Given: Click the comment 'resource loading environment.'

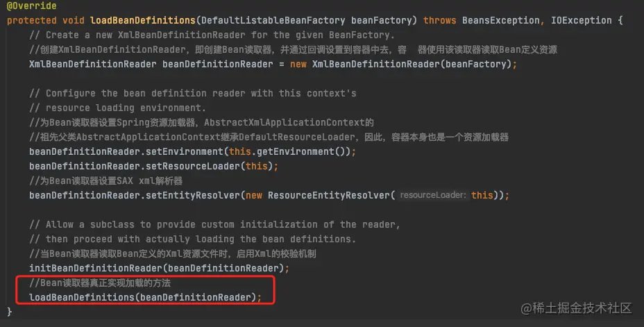Looking at the screenshot, I should (117, 108).
